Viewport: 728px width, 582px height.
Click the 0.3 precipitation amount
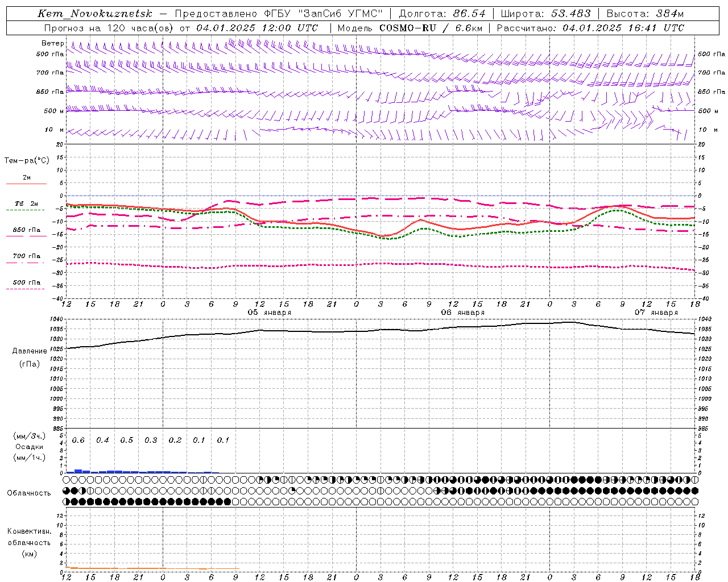pyautogui.click(x=151, y=440)
